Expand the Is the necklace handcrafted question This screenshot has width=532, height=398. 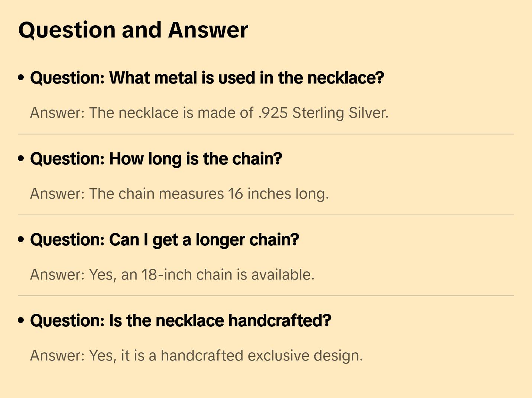pyautogui.click(x=181, y=321)
